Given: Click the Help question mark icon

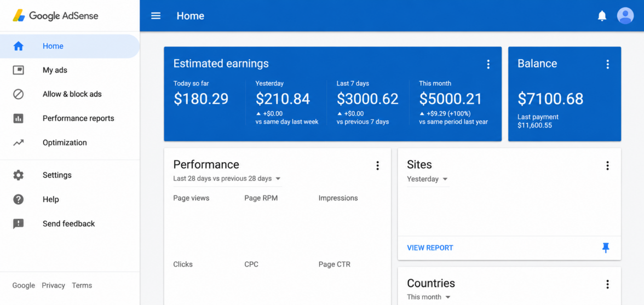Looking at the screenshot, I should [18, 199].
